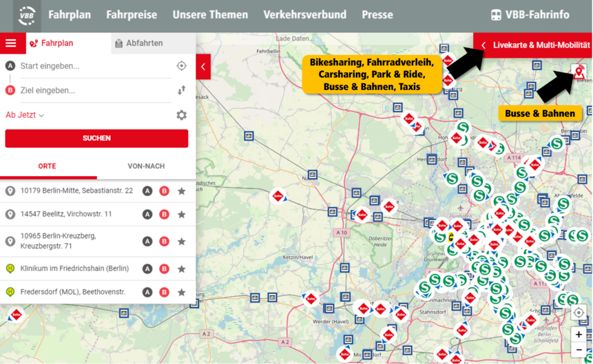
Task: Click the red SUCHEN button
Action: 96,138
